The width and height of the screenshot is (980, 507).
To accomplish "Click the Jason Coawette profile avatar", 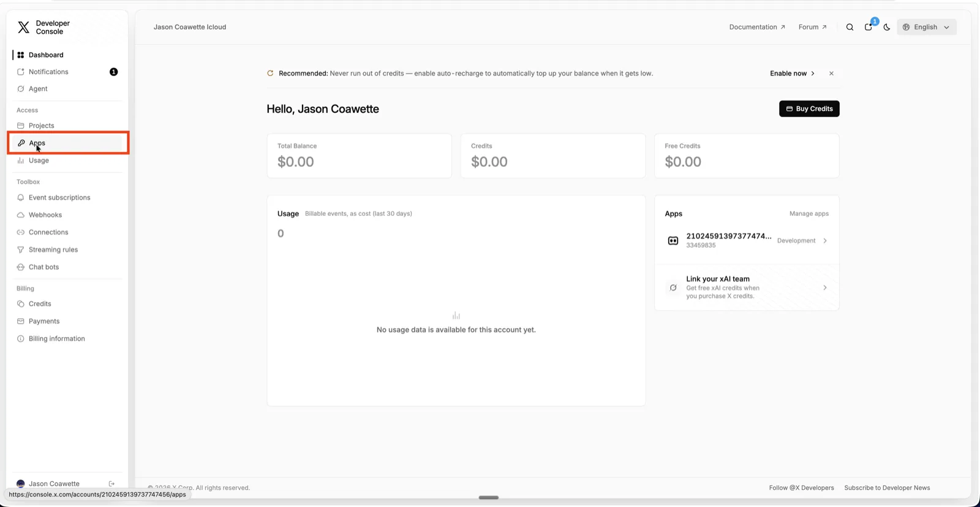I will point(21,484).
